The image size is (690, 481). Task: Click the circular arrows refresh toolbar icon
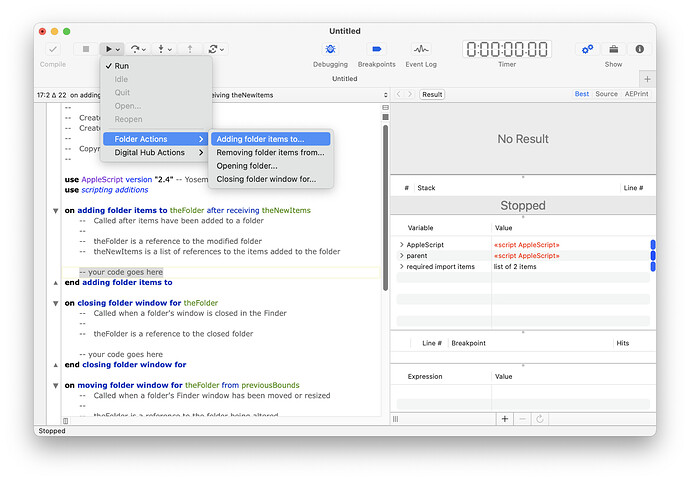pos(213,49)
